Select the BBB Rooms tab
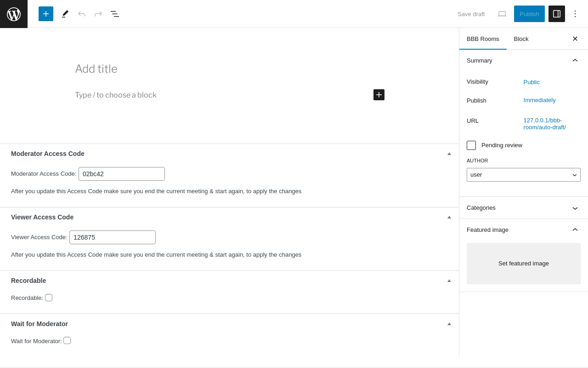The width and height of the screenshot is (588, 368). [x=483, y=39]
